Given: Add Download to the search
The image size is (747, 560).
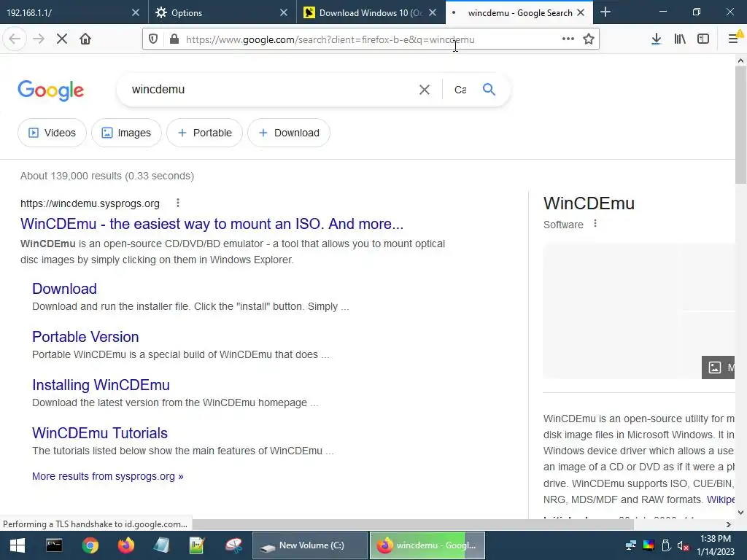Looking at the screenshot, I should point(289,133).
